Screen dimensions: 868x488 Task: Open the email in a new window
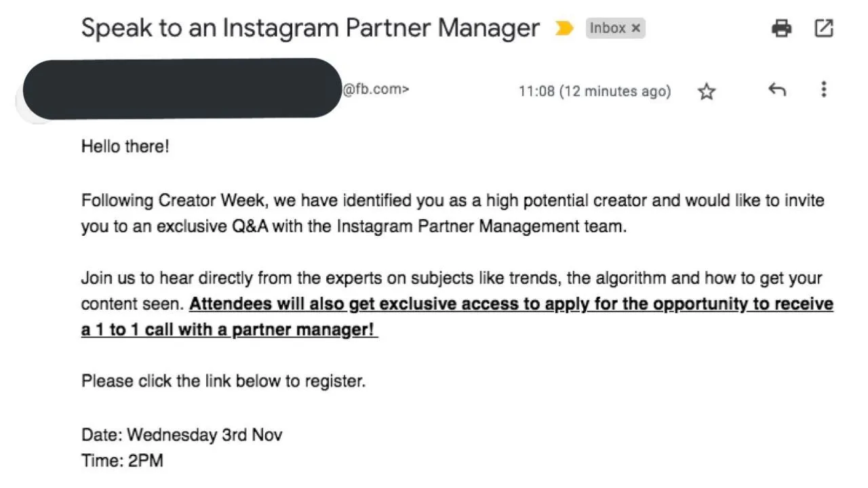pos(823,28)
